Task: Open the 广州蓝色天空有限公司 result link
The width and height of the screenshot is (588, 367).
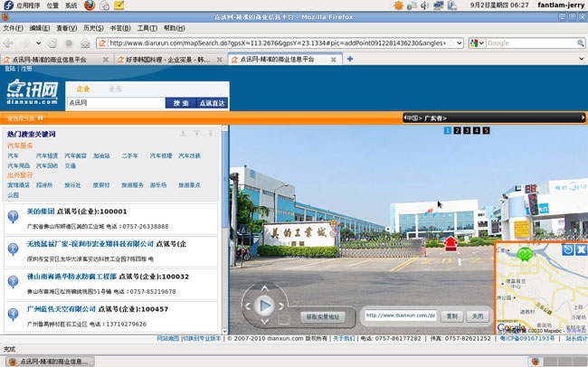Action: (x=62, y=309)
